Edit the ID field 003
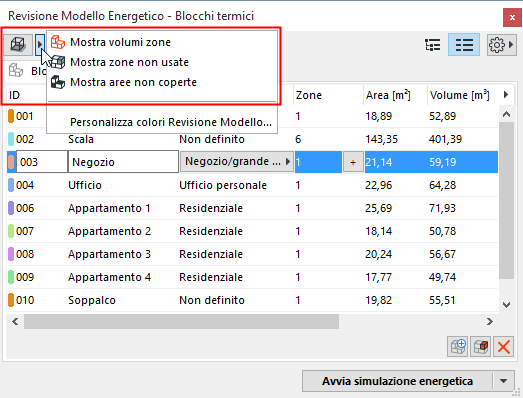Image resolution: width=523 pixels, height=398 pixels. (x=42, y=162)
